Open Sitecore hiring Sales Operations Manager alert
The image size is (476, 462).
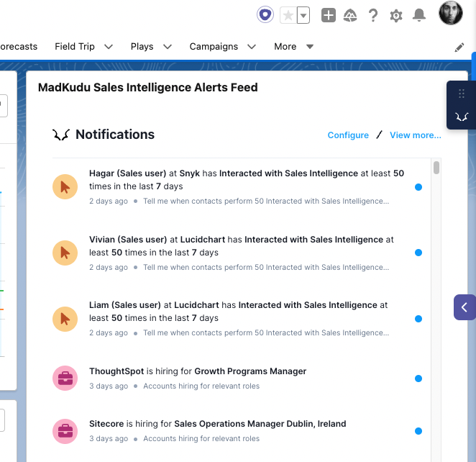pos(217,424)
